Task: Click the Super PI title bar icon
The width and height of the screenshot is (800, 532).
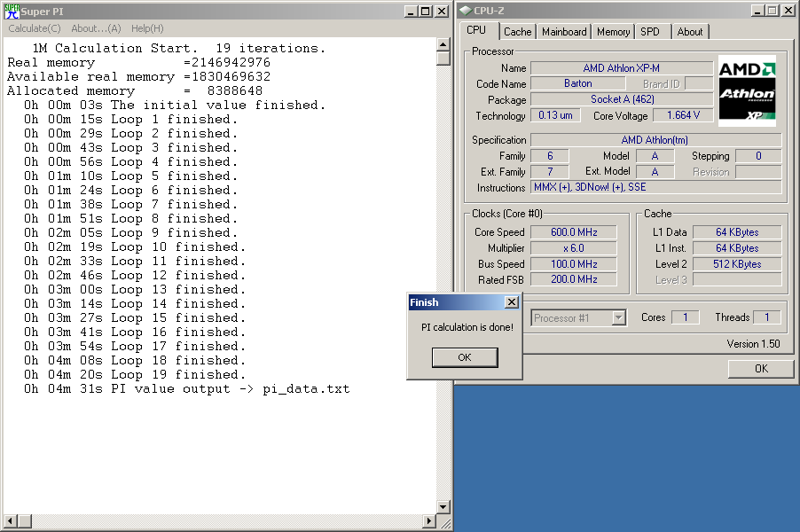Action: click(x=12, y=12)
